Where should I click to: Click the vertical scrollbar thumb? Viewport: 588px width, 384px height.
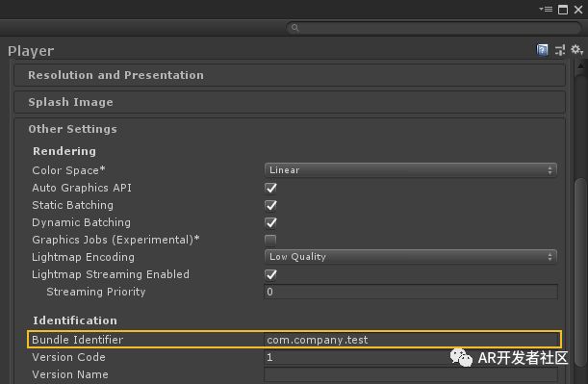coord(580,273)
